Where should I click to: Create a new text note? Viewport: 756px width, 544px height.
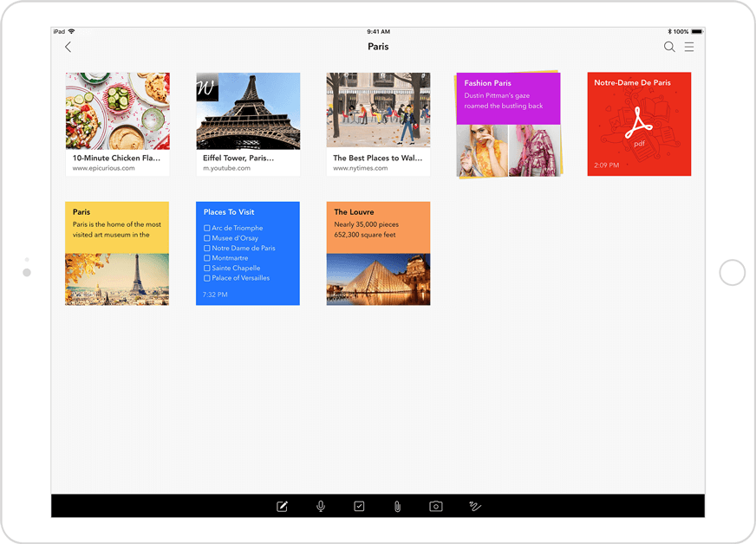tap(282, 506)
